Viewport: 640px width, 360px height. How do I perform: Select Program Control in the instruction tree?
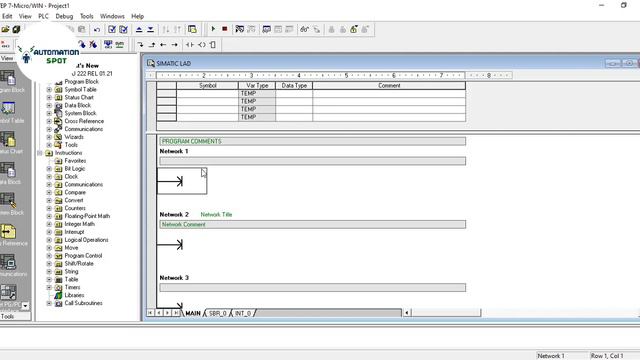(83, 256)
